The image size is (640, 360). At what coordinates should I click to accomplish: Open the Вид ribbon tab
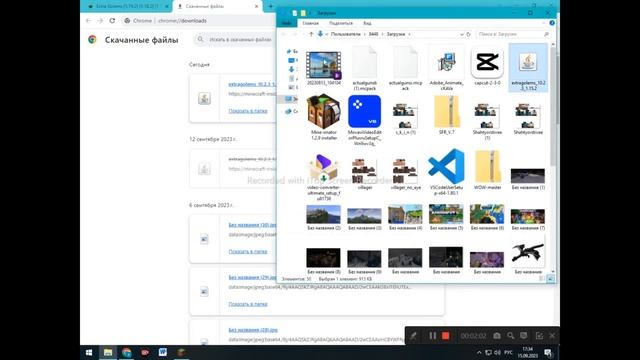pos(367,23)
